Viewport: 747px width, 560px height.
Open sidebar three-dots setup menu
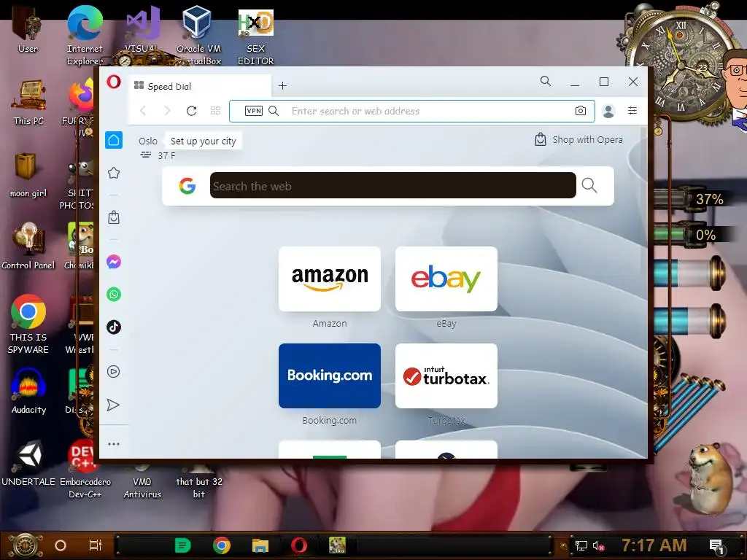[114, 444]
